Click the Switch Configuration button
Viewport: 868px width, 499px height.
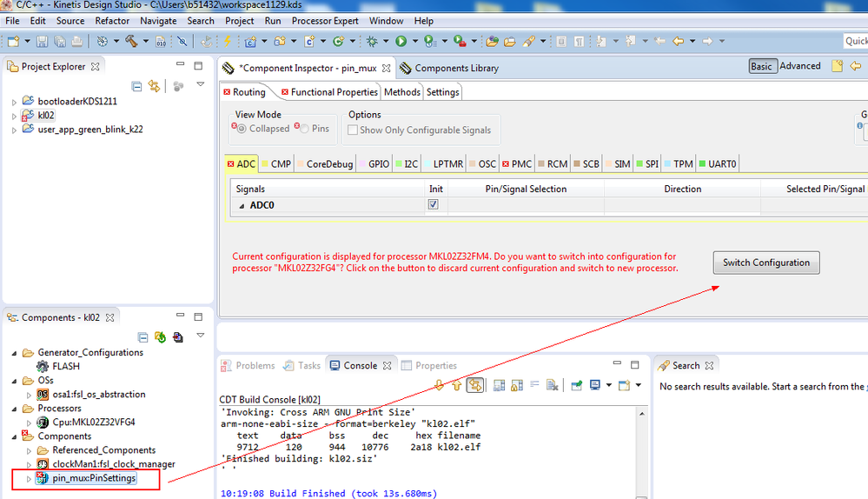[766, 263]
